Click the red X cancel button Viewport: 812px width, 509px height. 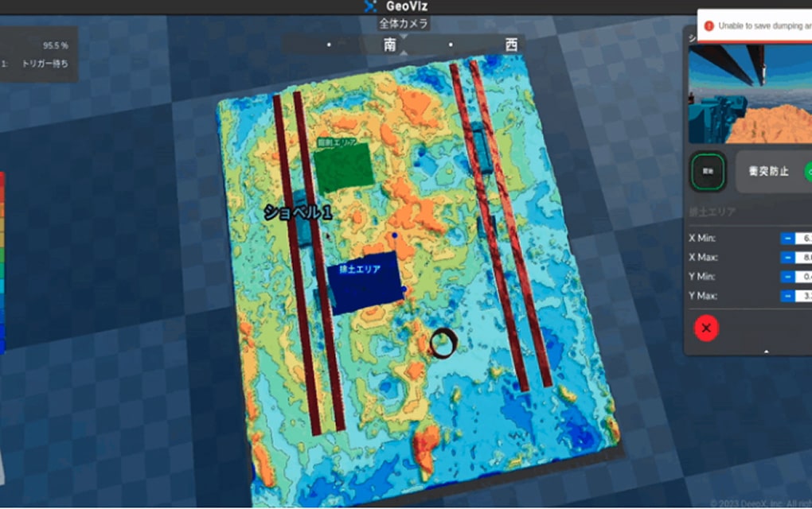click(x=706, y=328)
